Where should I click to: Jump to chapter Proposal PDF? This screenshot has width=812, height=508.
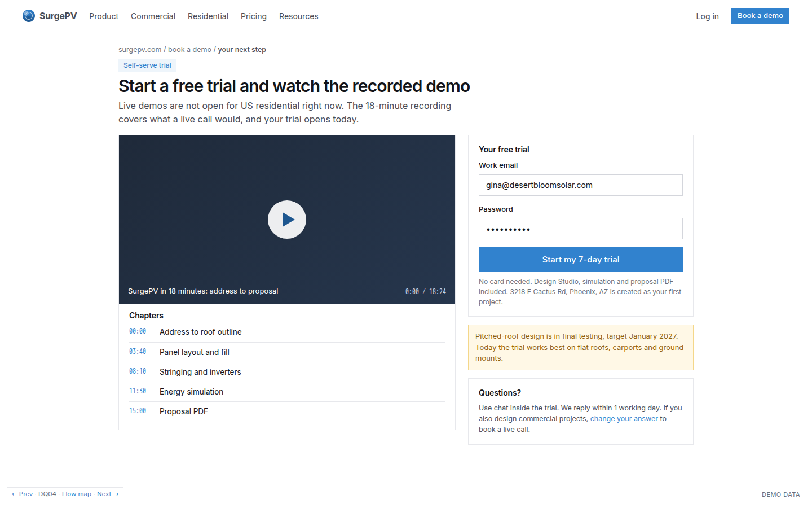(x=287, y=411)
